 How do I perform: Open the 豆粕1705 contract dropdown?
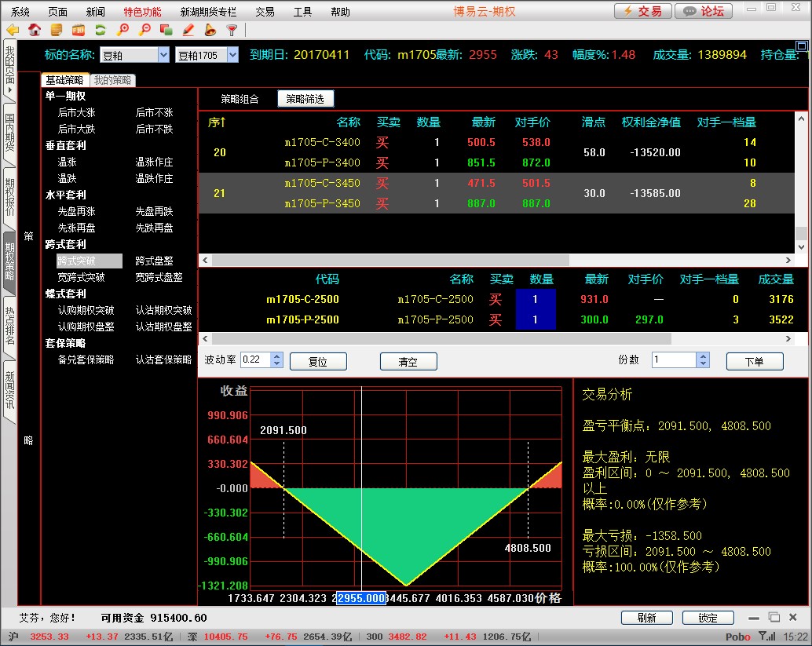pyautogui.click(x=232, y=55)
